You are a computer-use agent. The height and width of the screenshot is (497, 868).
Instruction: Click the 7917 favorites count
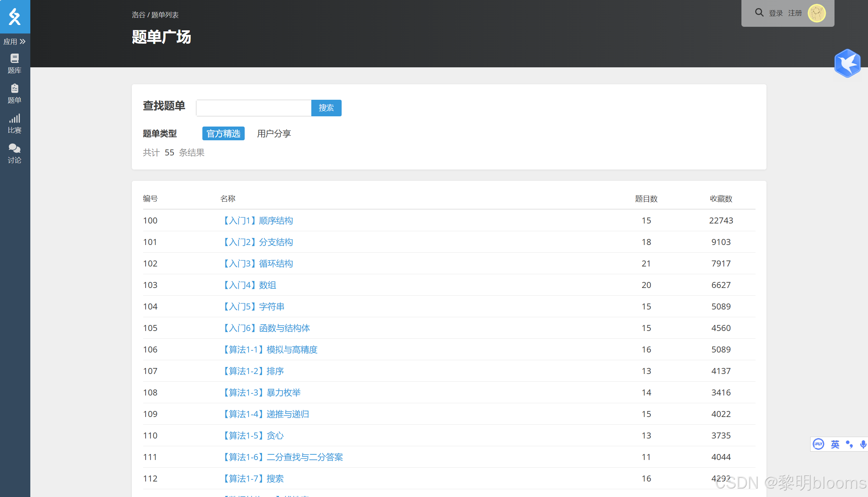pos(721,264)
